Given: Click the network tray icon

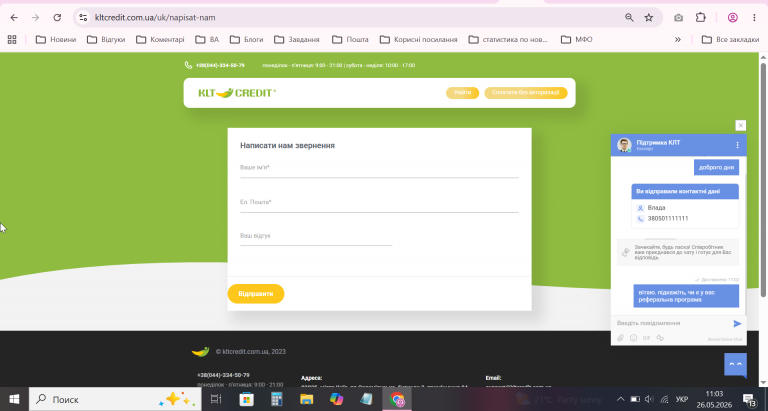Looking at the screenshot, I should click(x=664, y=399).
